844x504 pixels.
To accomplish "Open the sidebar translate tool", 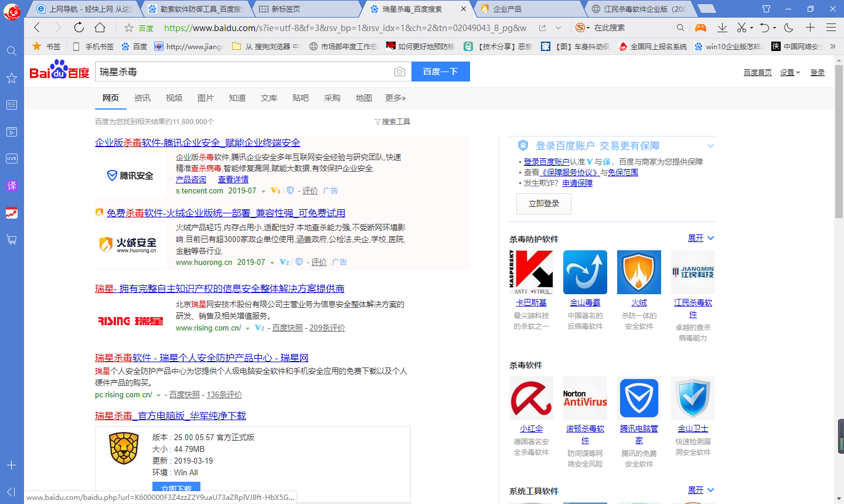I will 11,186.
